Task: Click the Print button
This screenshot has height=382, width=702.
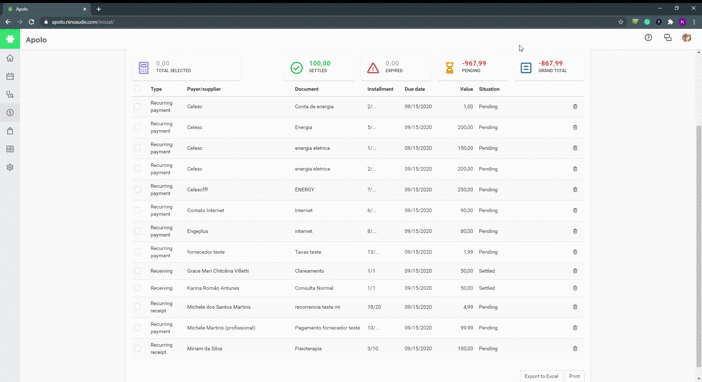Action: coord(574,376)
